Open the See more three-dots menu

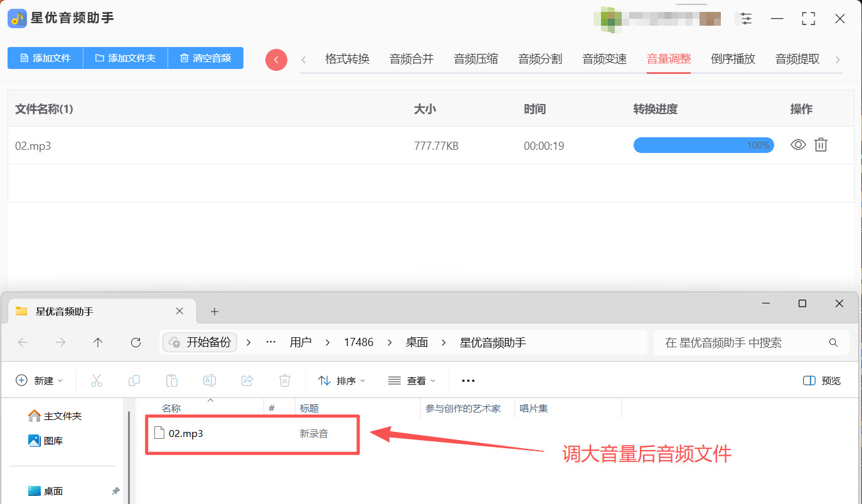point(468,381)
